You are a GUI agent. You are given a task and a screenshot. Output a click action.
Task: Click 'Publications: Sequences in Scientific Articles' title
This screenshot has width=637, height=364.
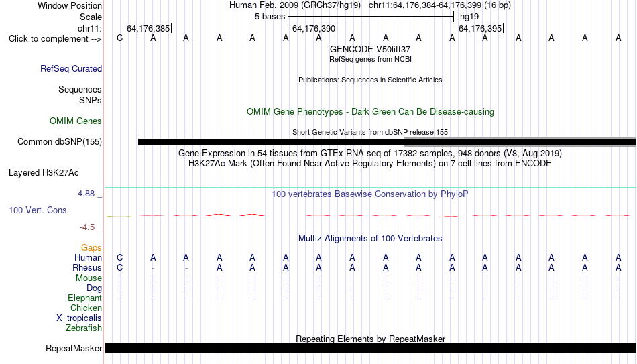(370, 80)
